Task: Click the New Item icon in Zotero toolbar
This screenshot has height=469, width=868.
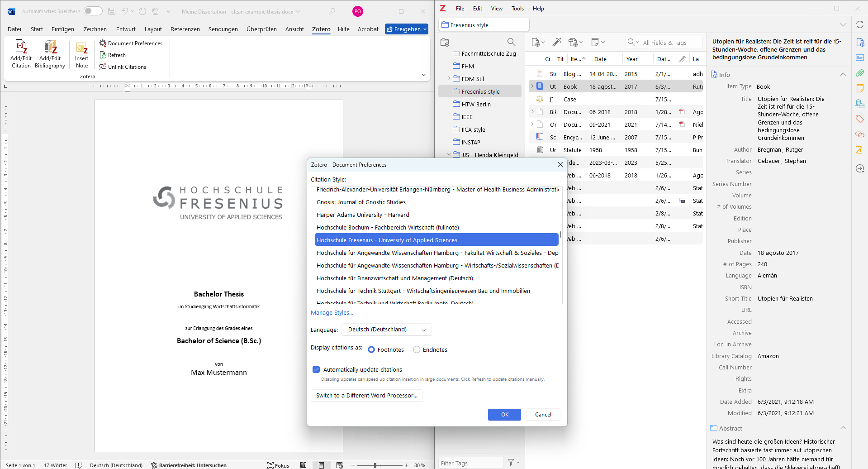Action: [x=536, y=43]
